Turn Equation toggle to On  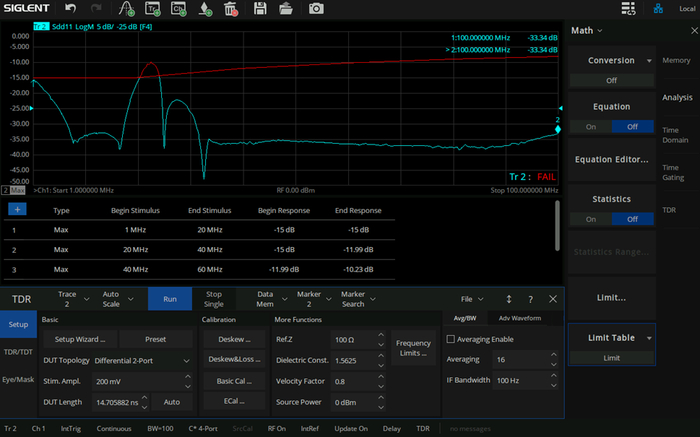pyautogui.click(x=591, y=127)
